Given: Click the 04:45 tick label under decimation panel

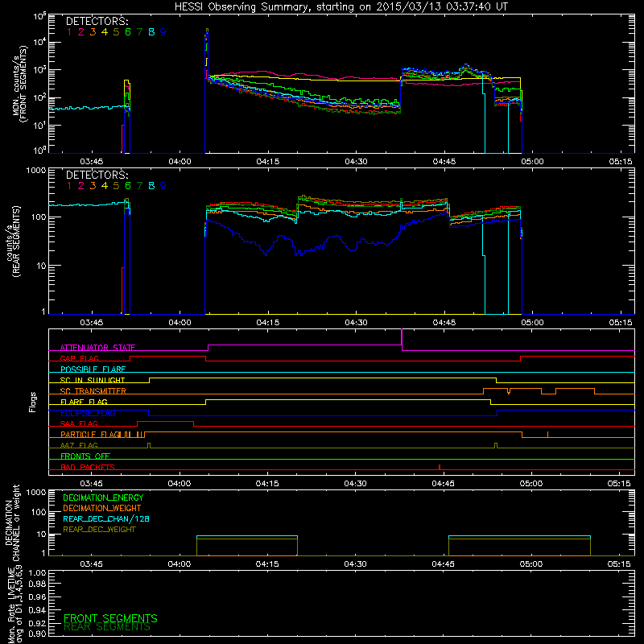Looking at the screenshot, I should pos(444,564).
